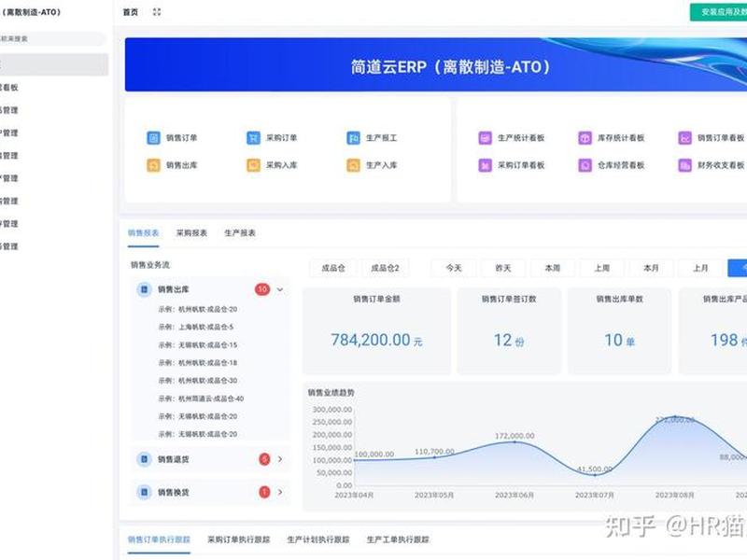Open row 示例: 杭州简道云-成品仓-40
747x560 pixels.
201,399
